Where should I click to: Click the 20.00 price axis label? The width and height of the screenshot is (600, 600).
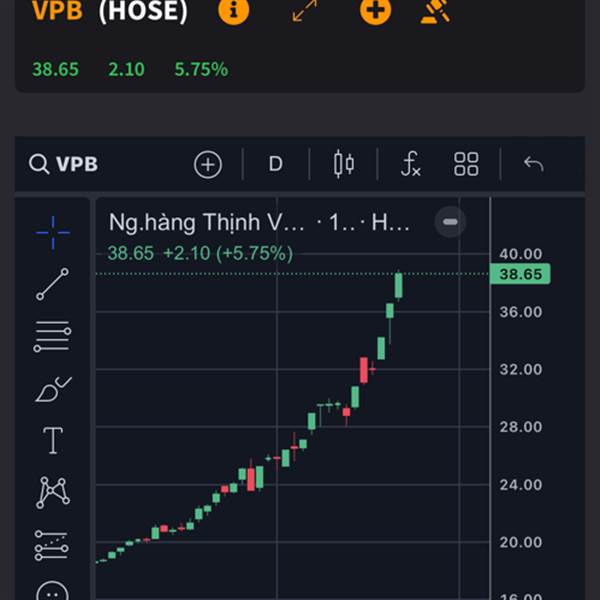click(x=521, y=542)
